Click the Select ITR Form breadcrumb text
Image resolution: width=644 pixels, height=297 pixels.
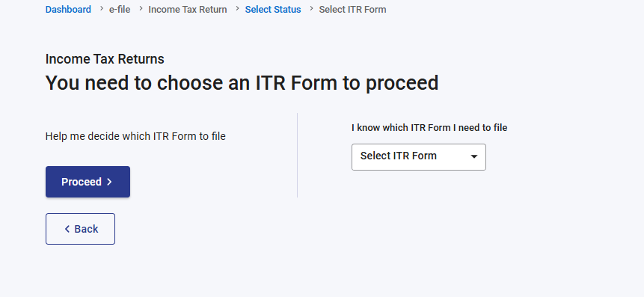[352, 10]
